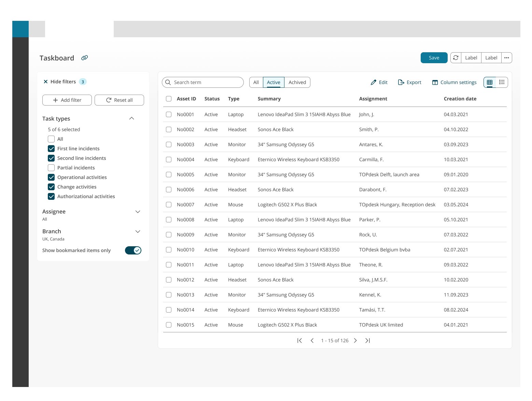Check the All task types checkbox
Screen dimensions: 532x401
click(x=51, y=139)
